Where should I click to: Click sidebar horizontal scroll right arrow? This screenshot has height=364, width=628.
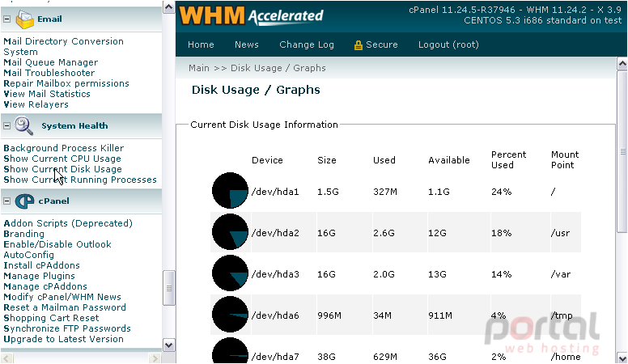point(155,358)
